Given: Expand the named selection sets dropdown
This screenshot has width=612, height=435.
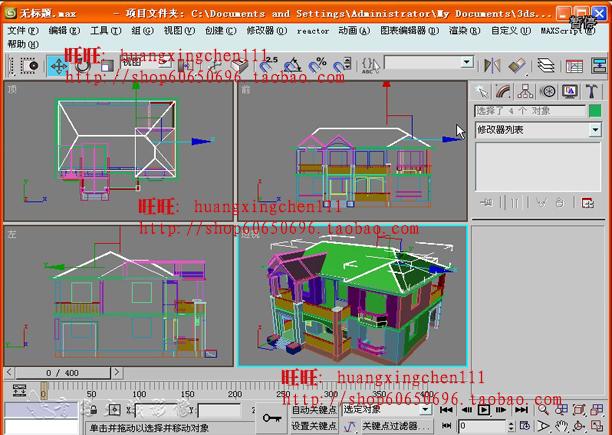Looking at the screenshot, I should (x=466, y=62).
